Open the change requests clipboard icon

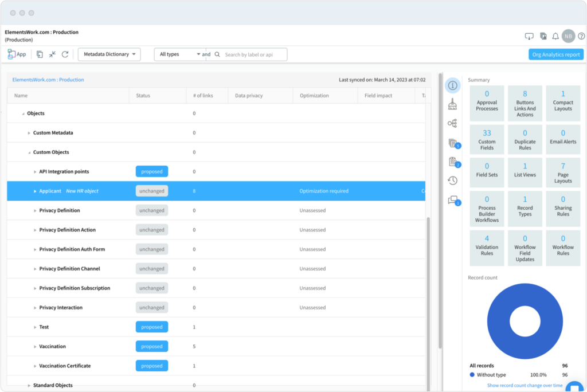coord(452,162)
